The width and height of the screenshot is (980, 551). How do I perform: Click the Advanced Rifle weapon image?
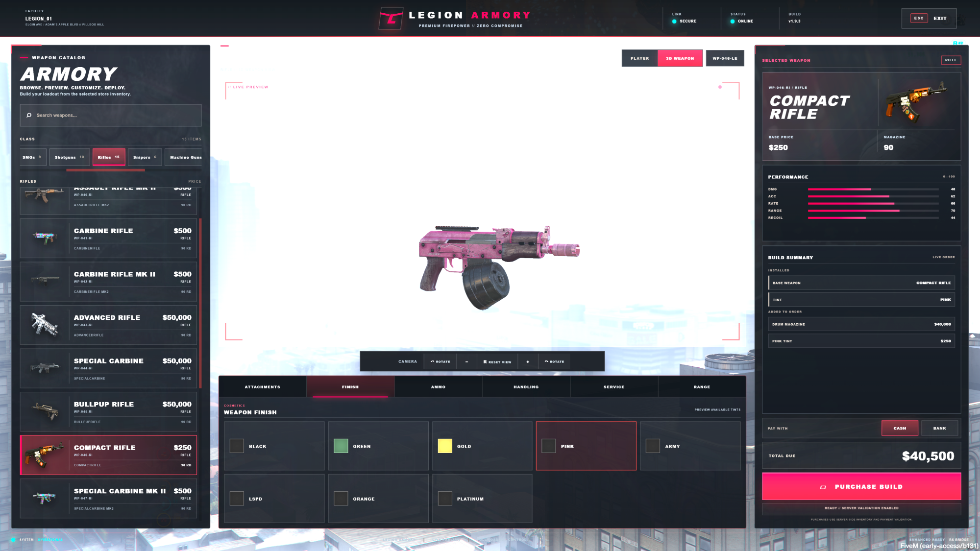pyautogui.click(x=44, y=324)
